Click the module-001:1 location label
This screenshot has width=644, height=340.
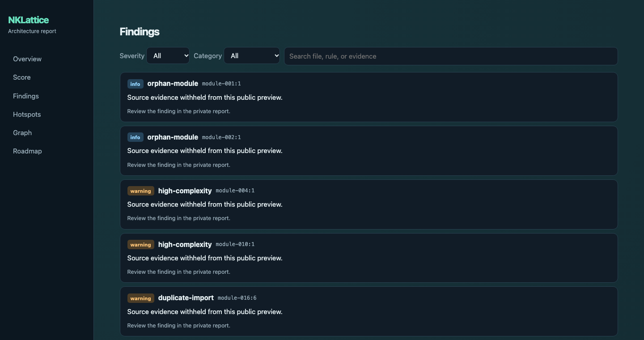coord(221,84)
